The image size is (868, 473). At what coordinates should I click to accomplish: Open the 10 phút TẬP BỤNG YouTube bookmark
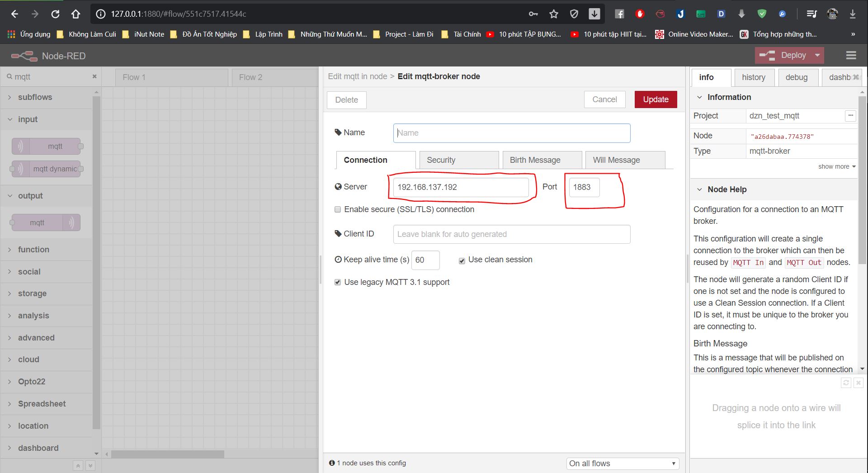[x=524, y=34]
